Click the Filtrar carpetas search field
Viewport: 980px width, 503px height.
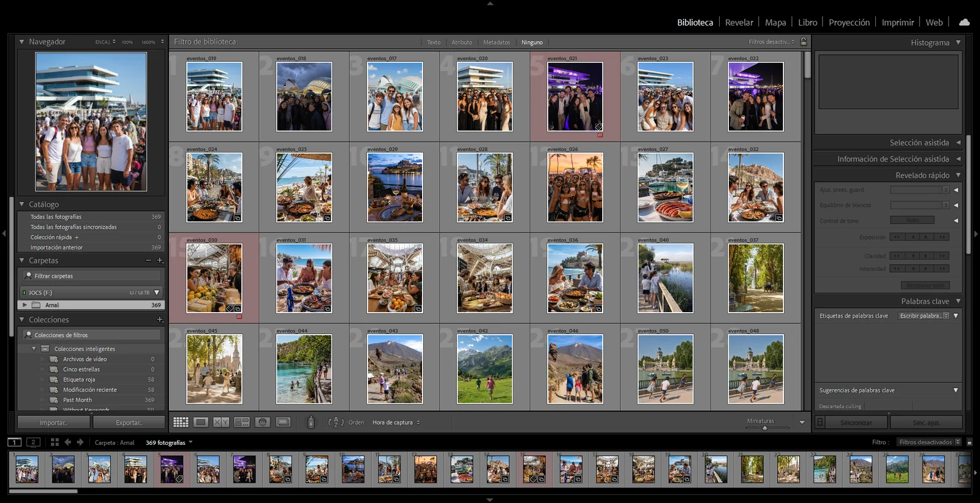pos(92,276)
